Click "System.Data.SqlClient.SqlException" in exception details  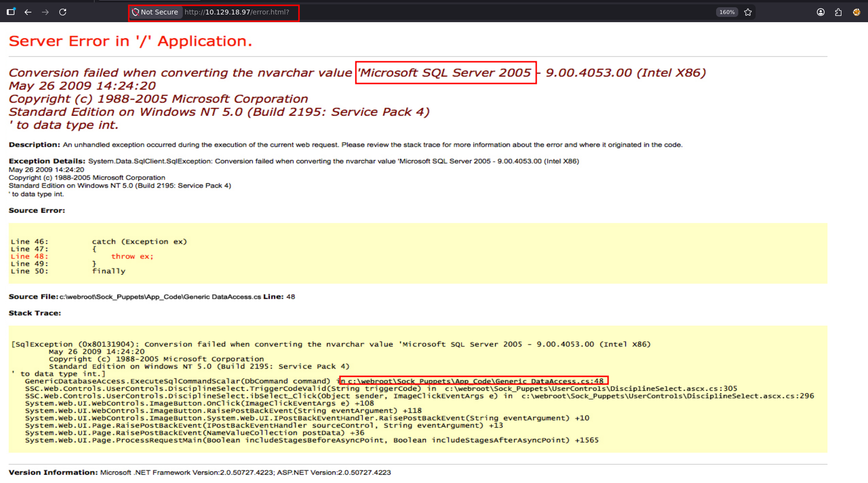point(149,161)
